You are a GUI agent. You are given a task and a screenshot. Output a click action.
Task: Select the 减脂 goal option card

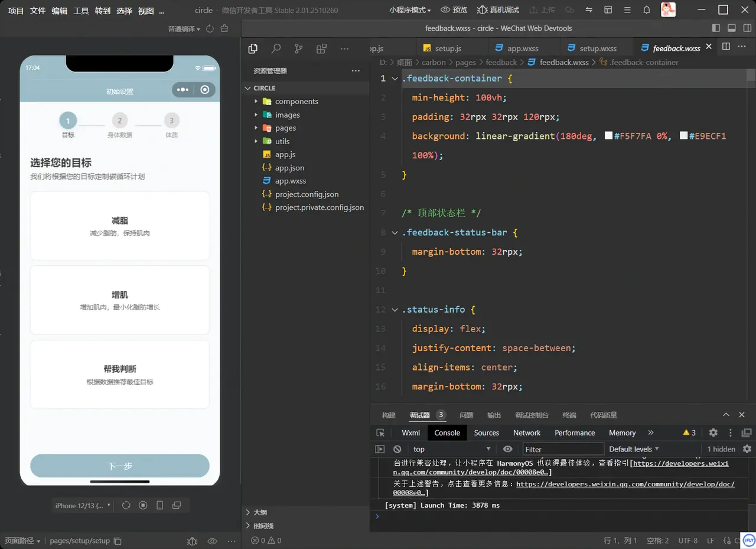(120, 226)
